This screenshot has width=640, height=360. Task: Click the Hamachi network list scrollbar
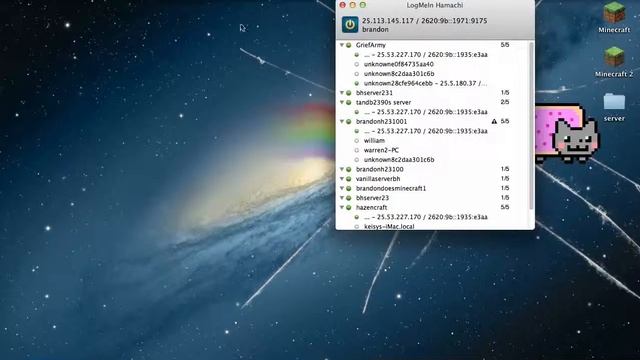coord(531,126)
